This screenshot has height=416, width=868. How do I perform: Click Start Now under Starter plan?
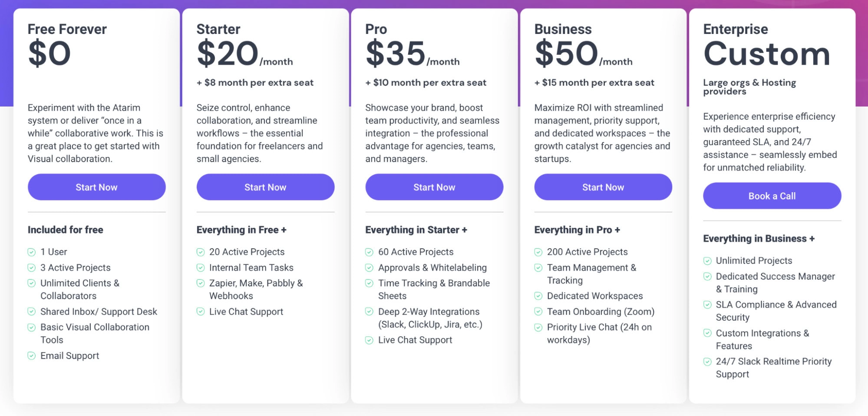(265, 187)
